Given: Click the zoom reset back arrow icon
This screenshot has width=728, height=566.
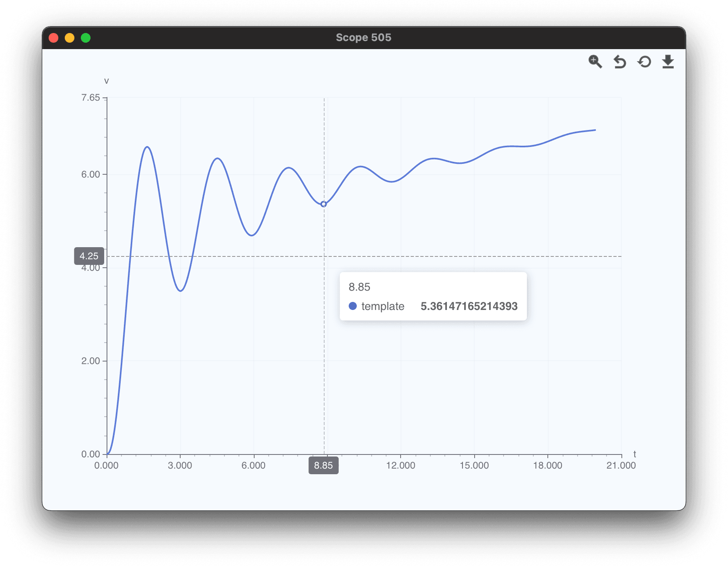Looking at the screenshot, I should pos(619,62).
